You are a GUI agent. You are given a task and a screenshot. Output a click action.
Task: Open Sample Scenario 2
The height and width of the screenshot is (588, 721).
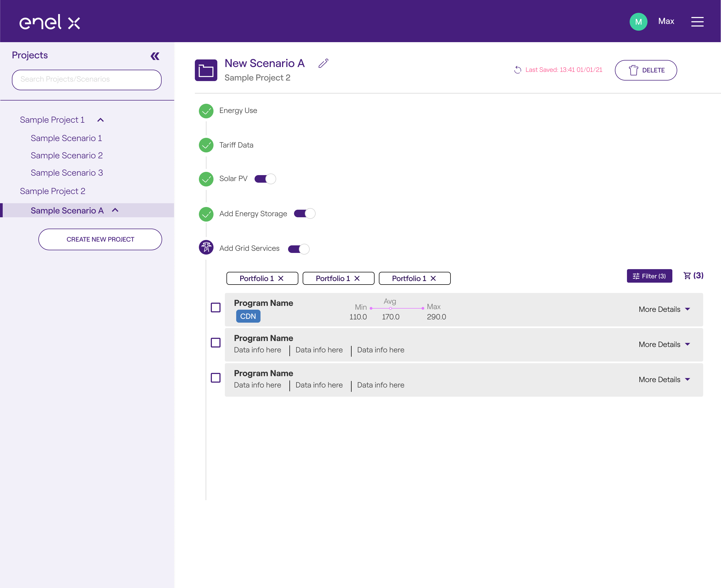[x=67, y=155]
